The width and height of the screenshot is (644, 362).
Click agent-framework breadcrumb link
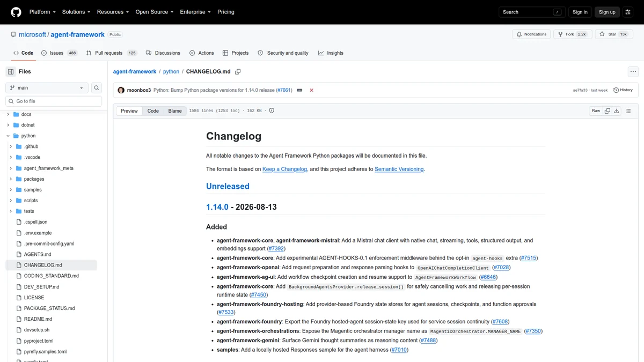135,71
